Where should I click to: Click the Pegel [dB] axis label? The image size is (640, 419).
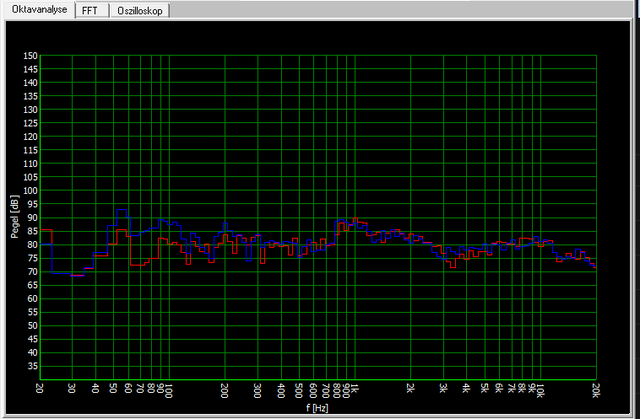(x=15, y=217)
